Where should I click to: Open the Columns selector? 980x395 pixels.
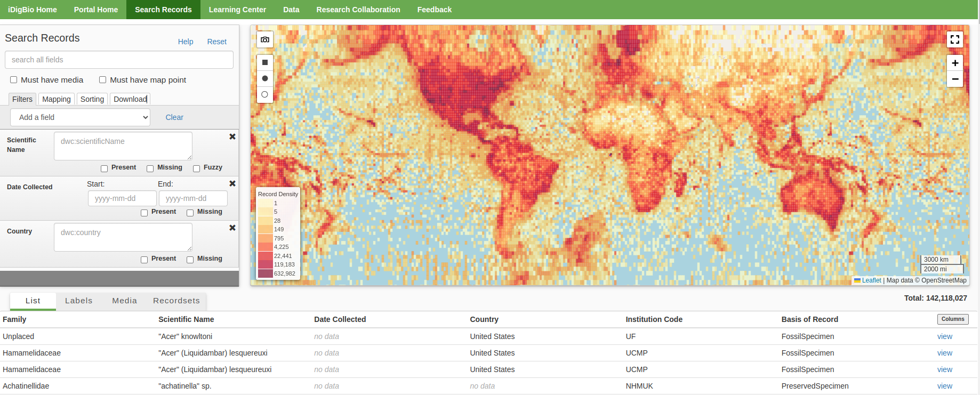(953, 319)
